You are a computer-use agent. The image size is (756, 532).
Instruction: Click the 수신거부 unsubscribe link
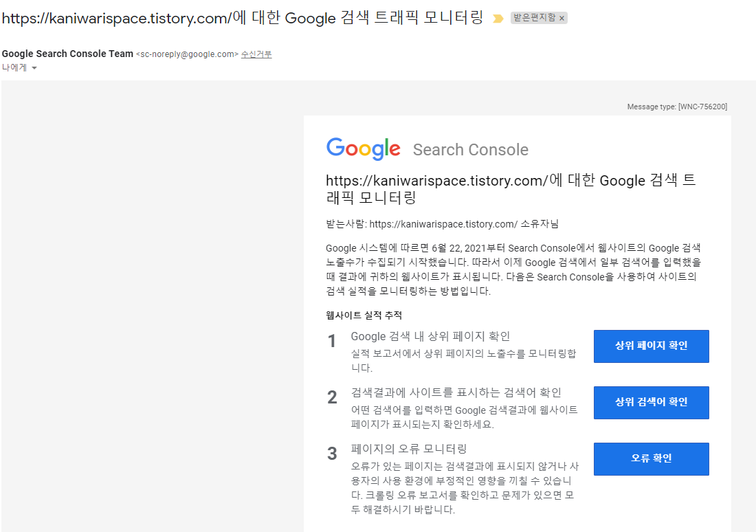[256, 54]
